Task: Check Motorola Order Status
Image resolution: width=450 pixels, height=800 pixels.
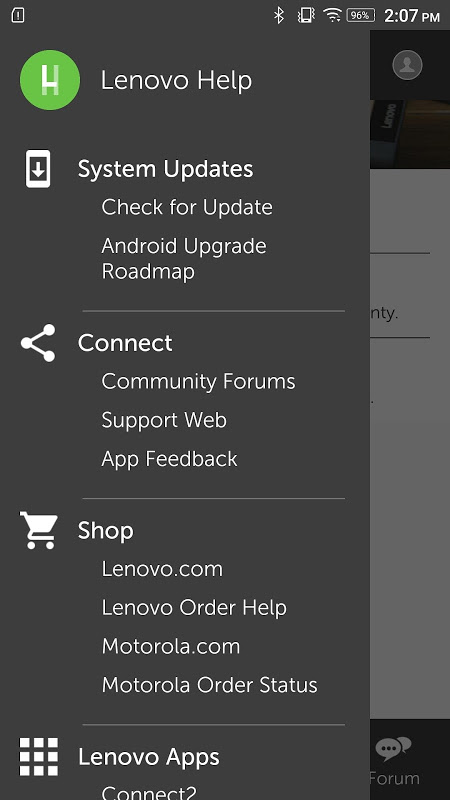Action: [x=210, y=685]
